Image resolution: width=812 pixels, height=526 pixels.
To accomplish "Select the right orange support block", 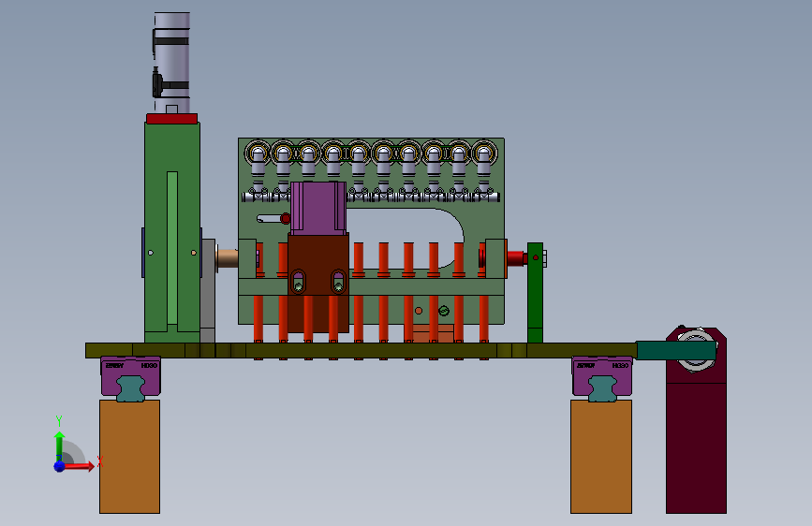I will pos(601,456).
